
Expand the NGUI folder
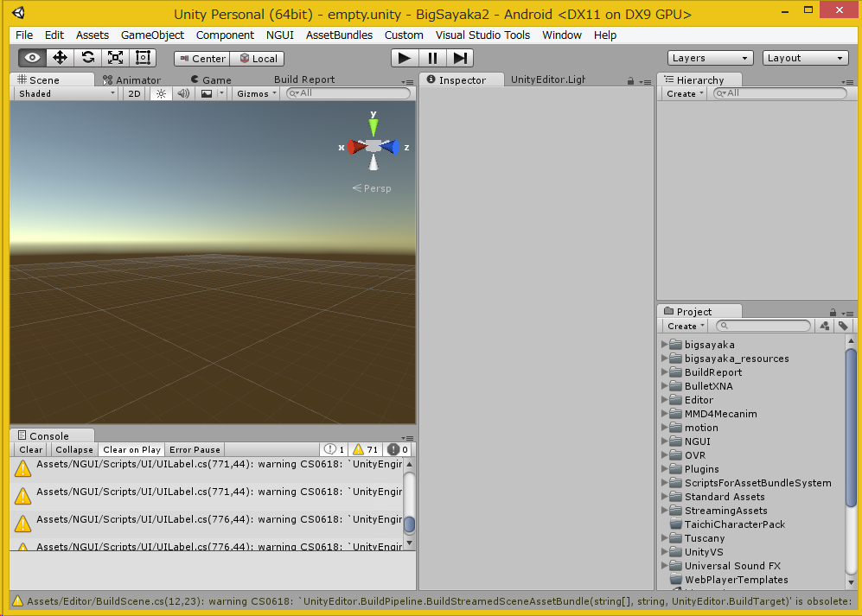(x=664, y=441)
